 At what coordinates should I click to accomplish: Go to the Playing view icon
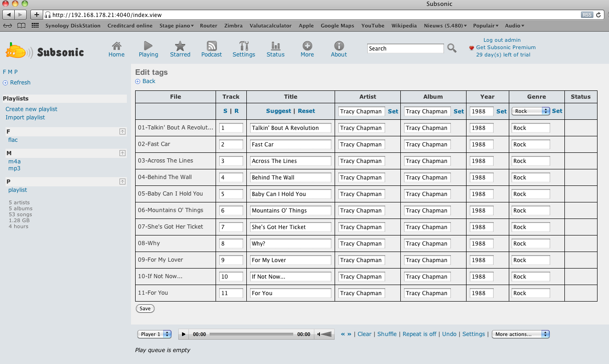click(148, 45)
